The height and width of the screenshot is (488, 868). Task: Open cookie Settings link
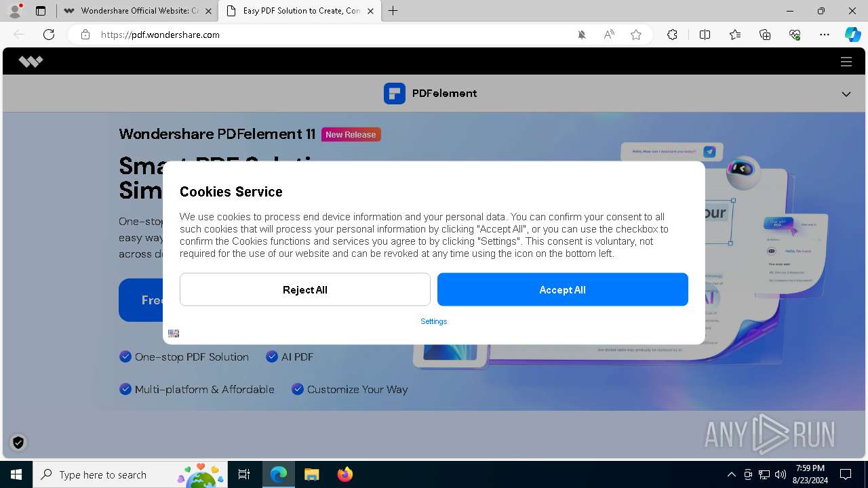(x=434, y=321)
